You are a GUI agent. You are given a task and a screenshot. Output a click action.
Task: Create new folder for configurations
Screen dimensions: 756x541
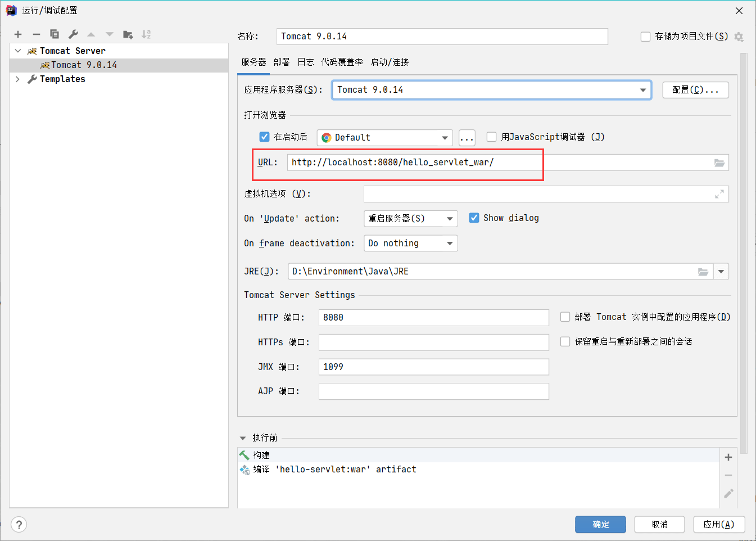(128, 34)
